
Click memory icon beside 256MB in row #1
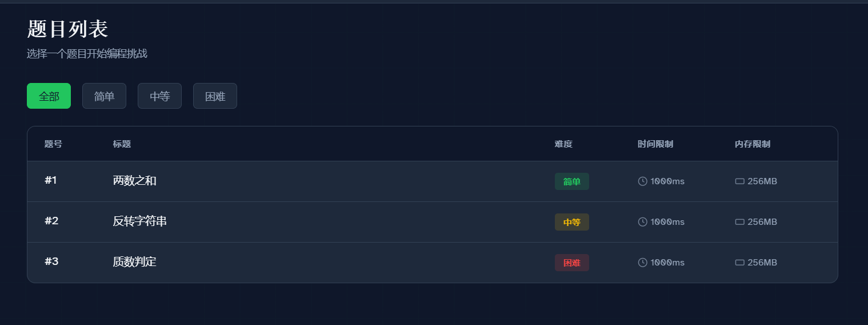click(x=739, y=181)
